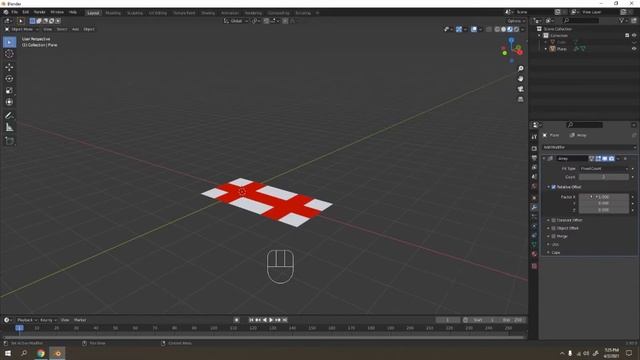Toggle Collection visibility eye in outliner
640x360 pixels.
click(634, 36)
